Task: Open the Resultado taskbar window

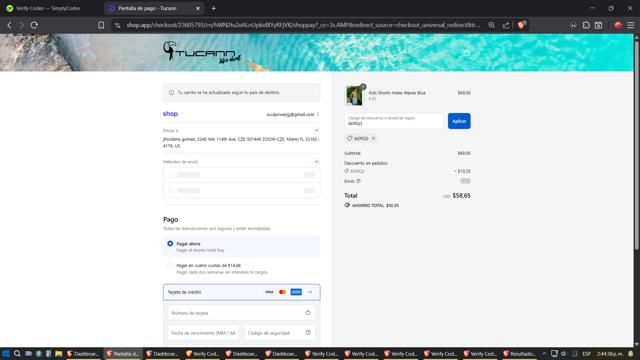Action: coord(519,354)
